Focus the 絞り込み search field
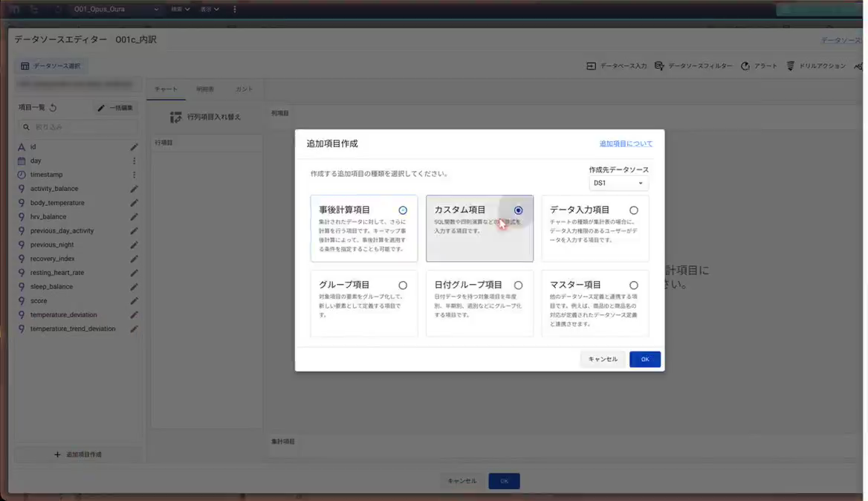The height and width of the screenshot is (501, 868). coord(77,127)
